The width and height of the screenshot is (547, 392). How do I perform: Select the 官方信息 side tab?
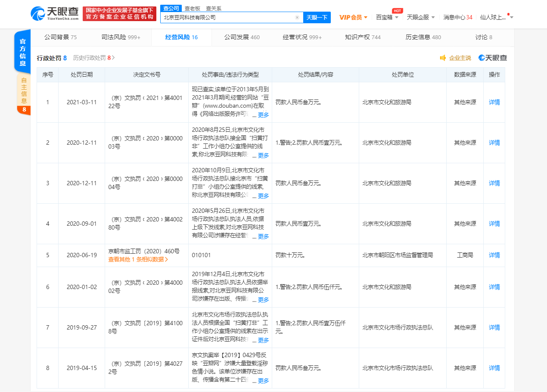(x=23, y=52)
